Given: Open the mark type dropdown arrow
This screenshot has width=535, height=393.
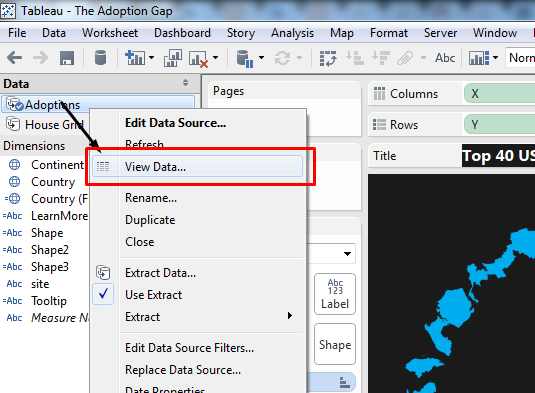Looking at the screenshot, I should click(x=347, y=253).
